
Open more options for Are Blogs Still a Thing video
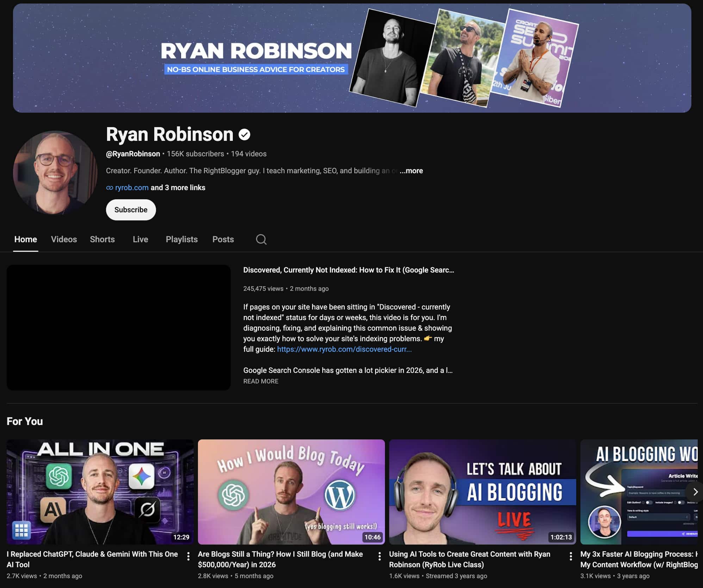[x=379, y=556]
